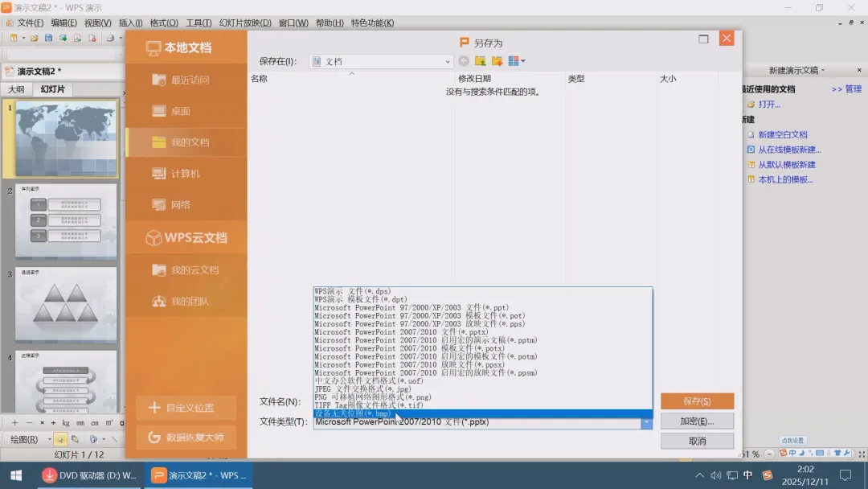Switch to the 大纲 tab
This screenshot has height=489, width=868.
(x=16, y=89)
